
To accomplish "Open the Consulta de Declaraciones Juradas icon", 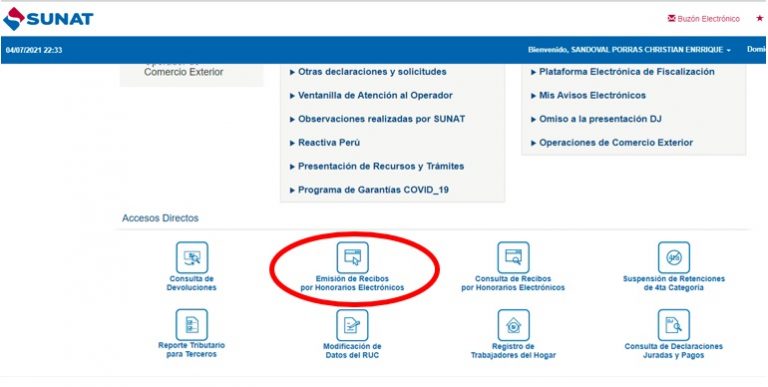I will pos(673,325).
